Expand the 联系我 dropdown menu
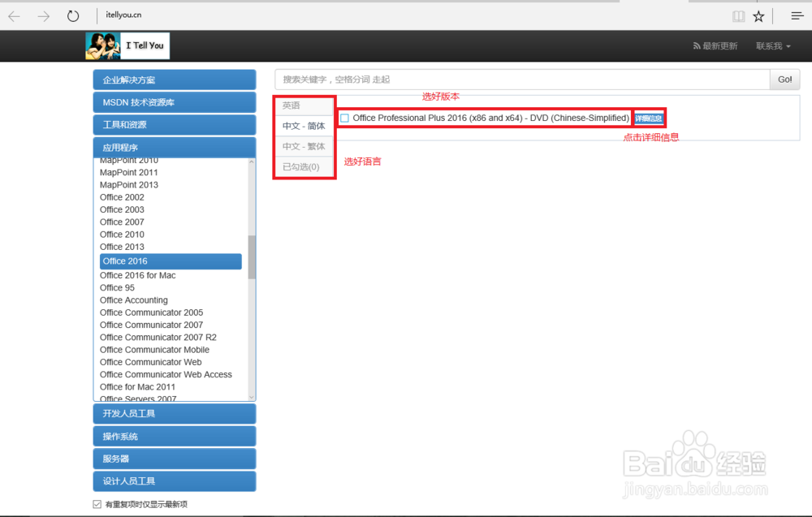This screenshot has width=812, height=517. pos(773,46)
